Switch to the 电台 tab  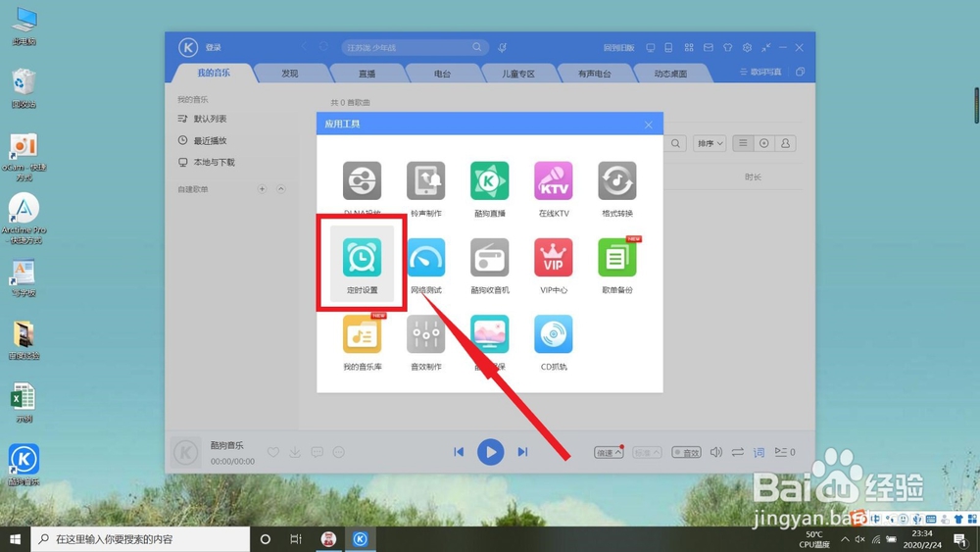[443, 74]
